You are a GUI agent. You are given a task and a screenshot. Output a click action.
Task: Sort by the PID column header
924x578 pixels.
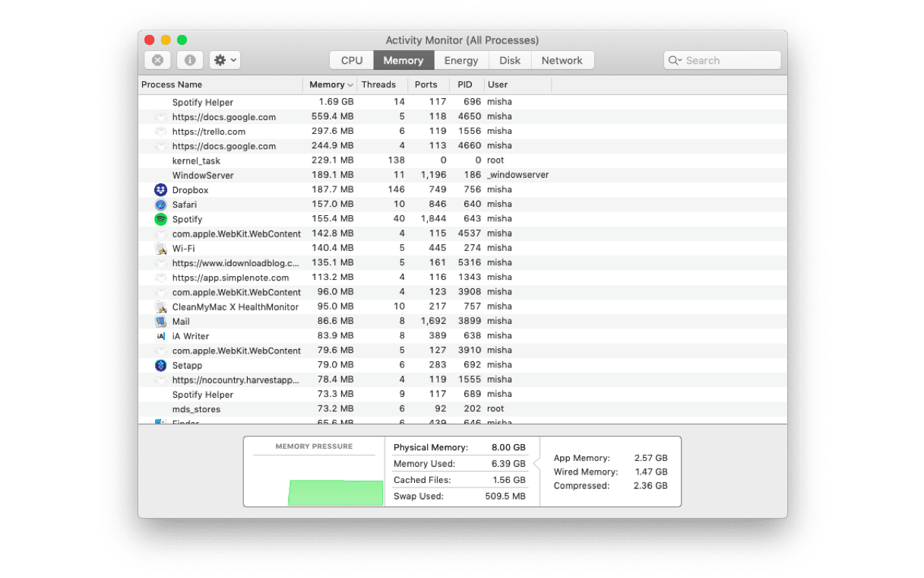pyautogui.click(x=467, y=84)
